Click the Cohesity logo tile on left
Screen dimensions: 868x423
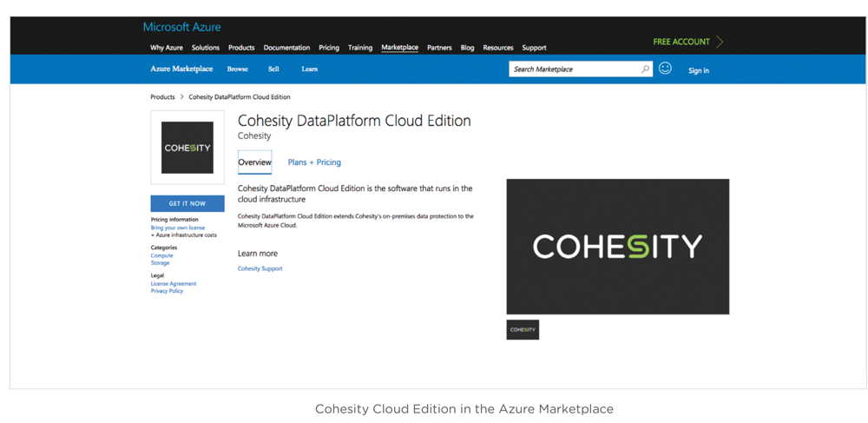pyautogui.click(x=187, y=148)
